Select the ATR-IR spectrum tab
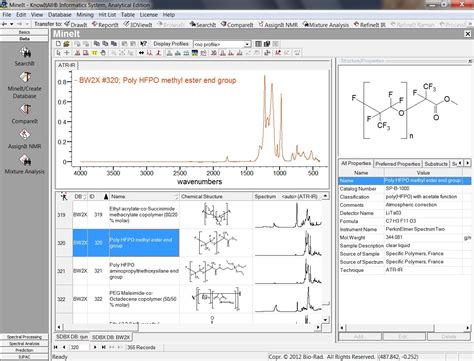The image size is (474, 361). tap(67, 65)
